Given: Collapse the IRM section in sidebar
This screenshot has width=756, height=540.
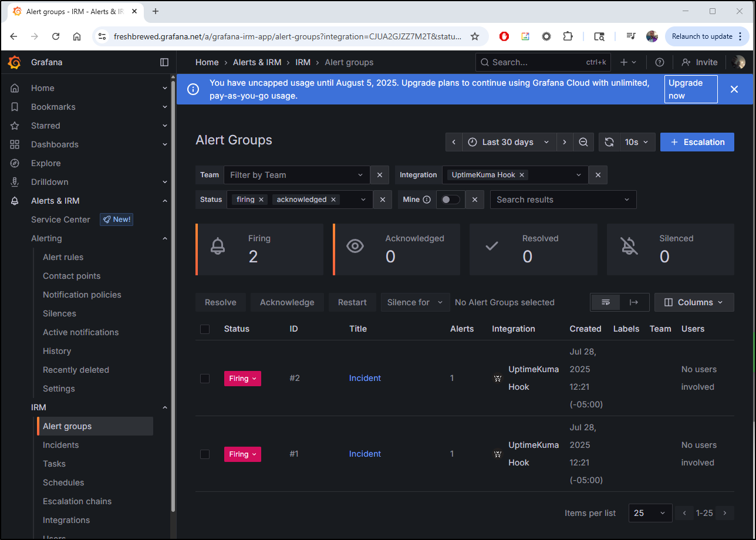Looking at the screenshot, I should point(164,407).
